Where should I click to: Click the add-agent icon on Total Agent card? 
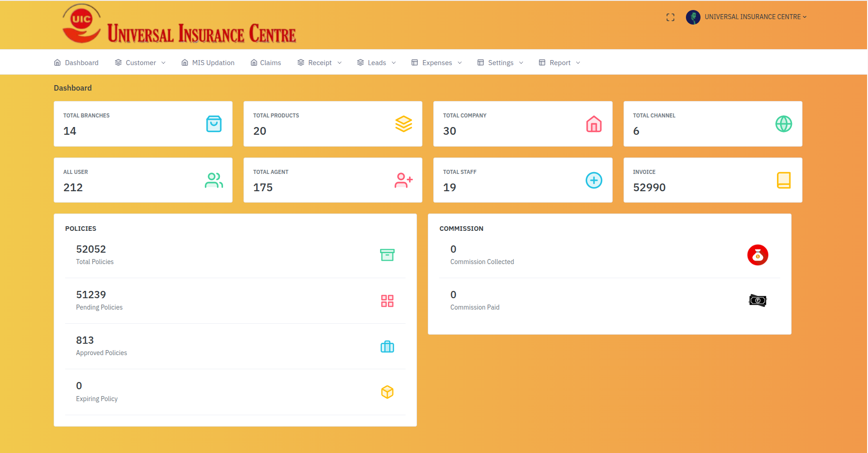(x=404, y=180)
